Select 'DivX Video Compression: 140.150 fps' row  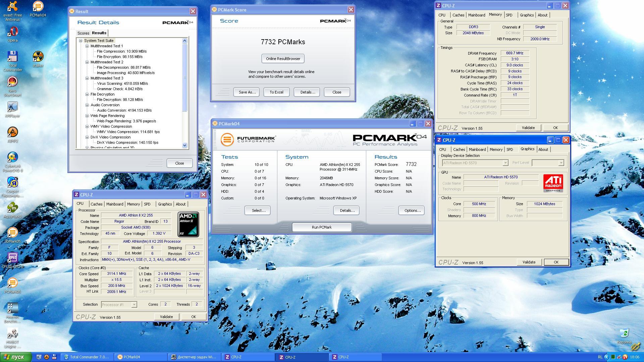(x=127, y=142)
